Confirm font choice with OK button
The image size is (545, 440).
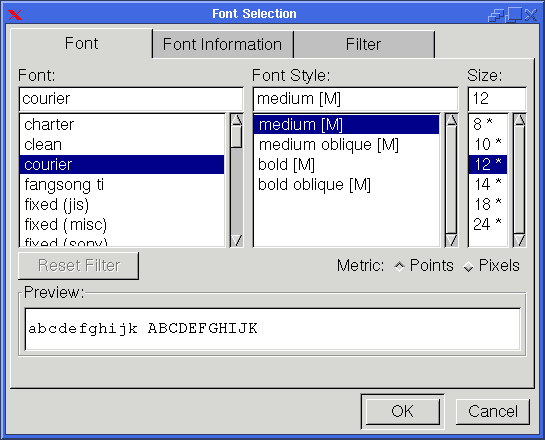(x=402, y=412)
